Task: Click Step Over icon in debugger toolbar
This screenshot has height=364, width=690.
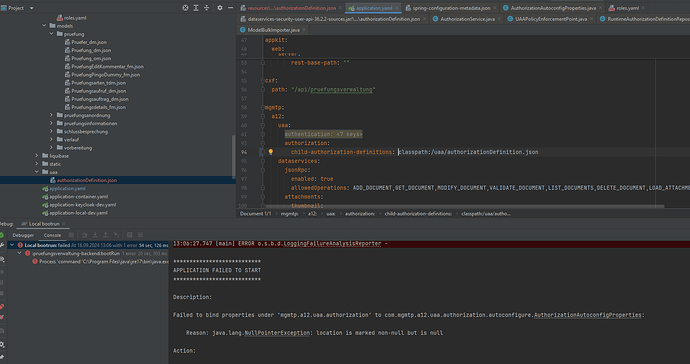Action: pyautogui.click(x=84, y=235)
